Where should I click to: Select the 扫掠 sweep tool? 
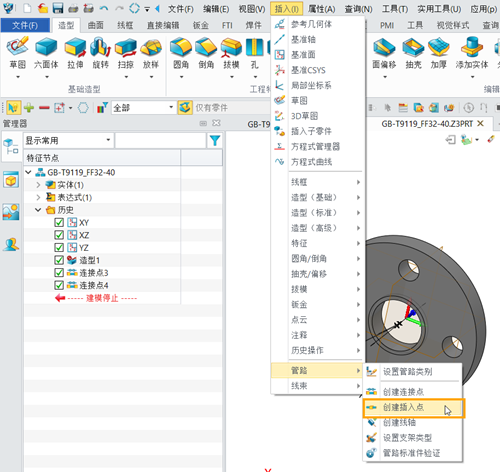tap(126, 52)
